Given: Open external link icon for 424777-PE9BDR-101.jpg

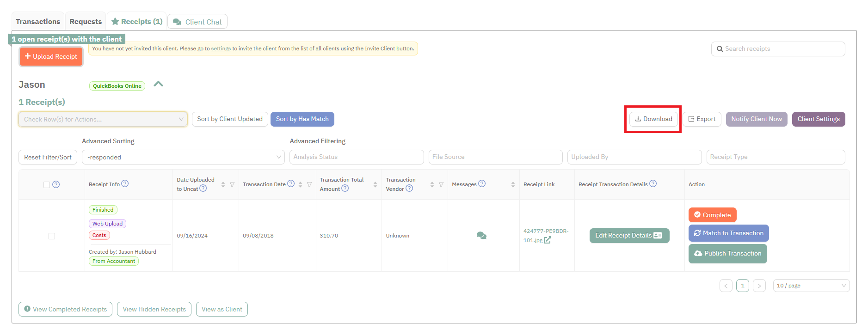Looking at the screenshot, I should point(548,240).
